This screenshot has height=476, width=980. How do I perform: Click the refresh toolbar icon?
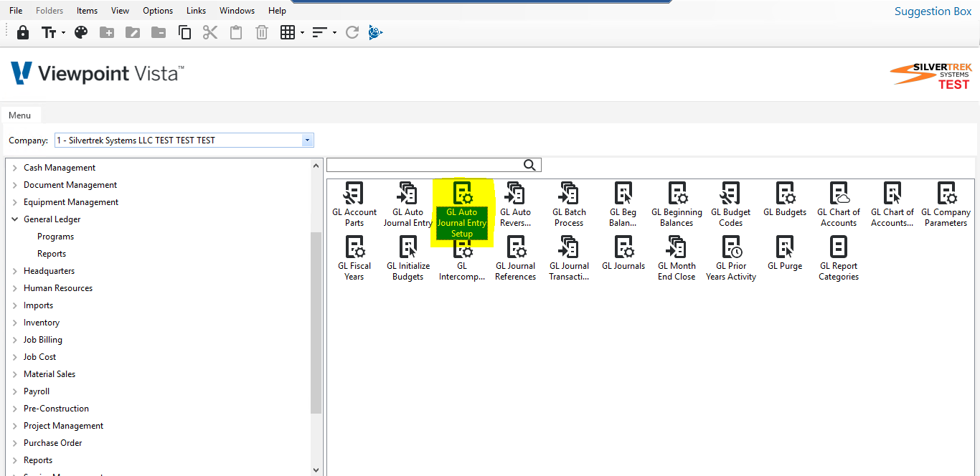352,32
